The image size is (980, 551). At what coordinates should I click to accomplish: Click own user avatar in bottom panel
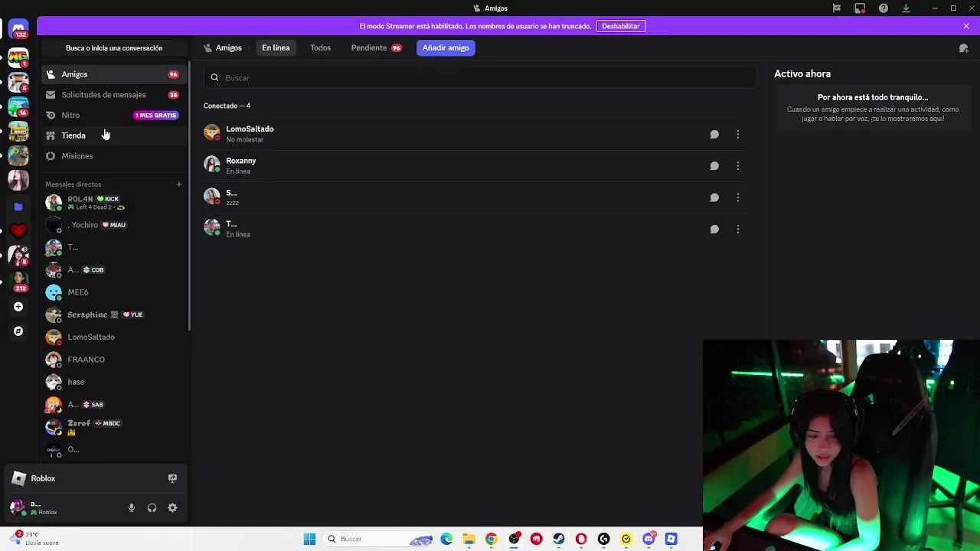[x=18, y=507]
